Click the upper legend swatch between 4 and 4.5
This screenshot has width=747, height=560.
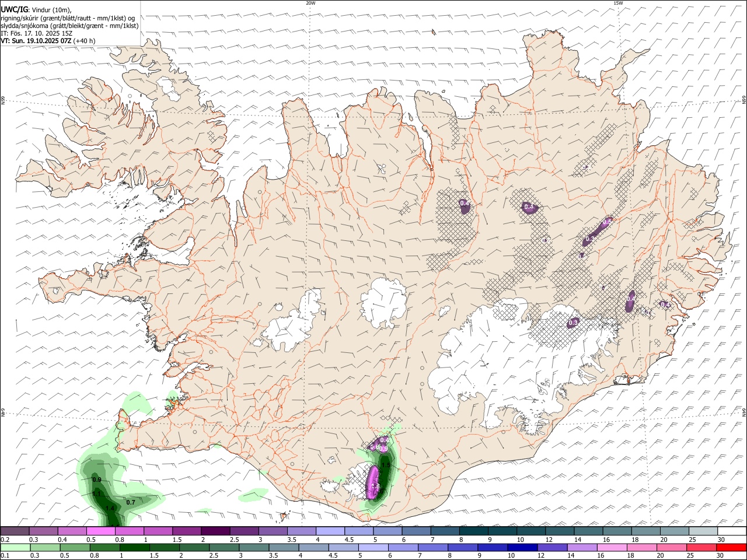click(x=330, y=531)
